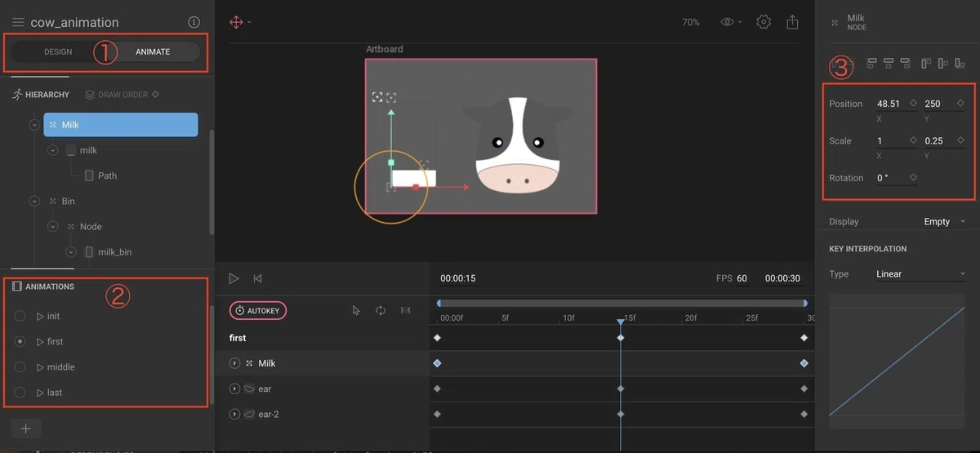Click the timeline work-area range bar
Viewport: 980px width, 453px height.
click(622, 303)
